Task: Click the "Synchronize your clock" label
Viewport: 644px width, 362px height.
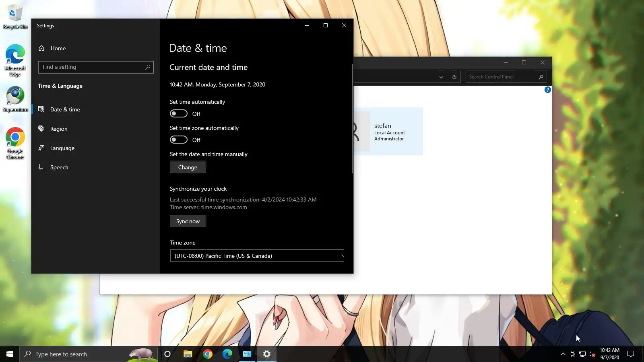Action: click(198, 189)
